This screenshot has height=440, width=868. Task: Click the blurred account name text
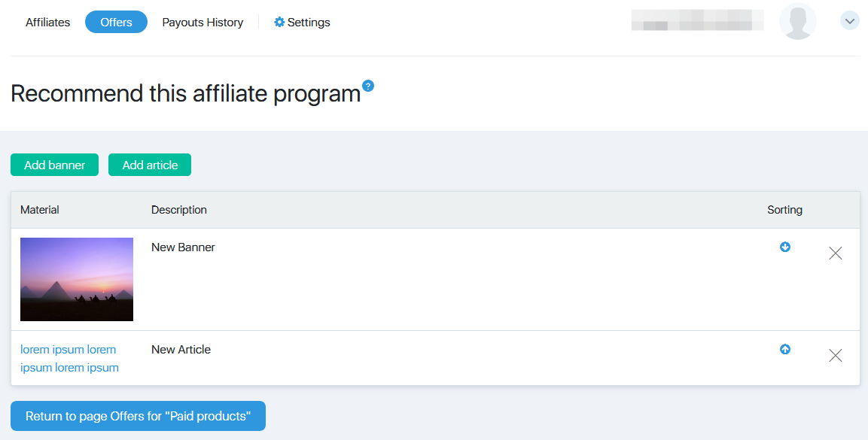(698, 20)
